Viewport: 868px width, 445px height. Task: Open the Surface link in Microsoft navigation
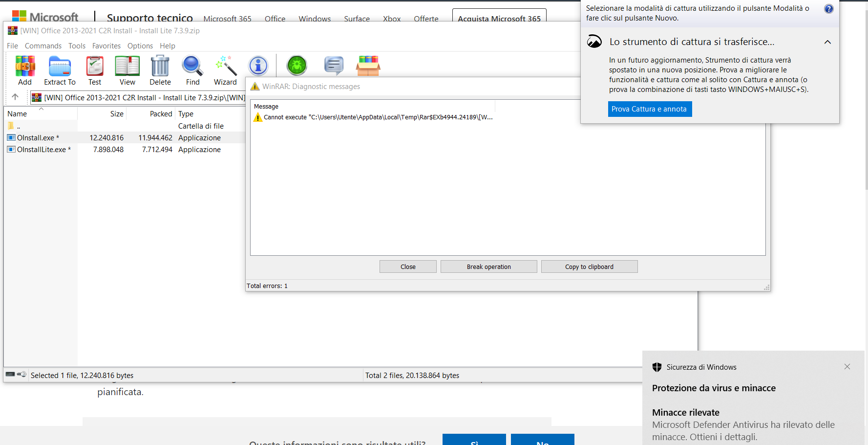tap(357, 19)
